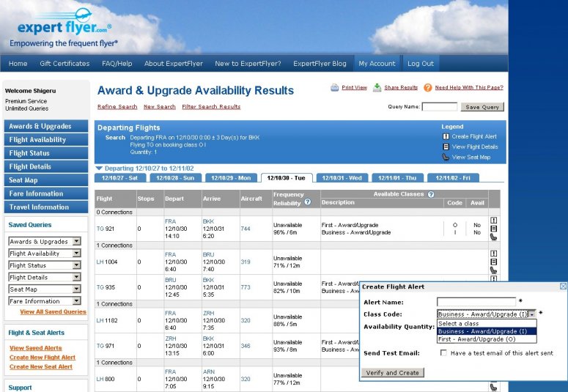Click the View All Saved Queries link
The height and width of the screenshot is (392, 568).
54,311
